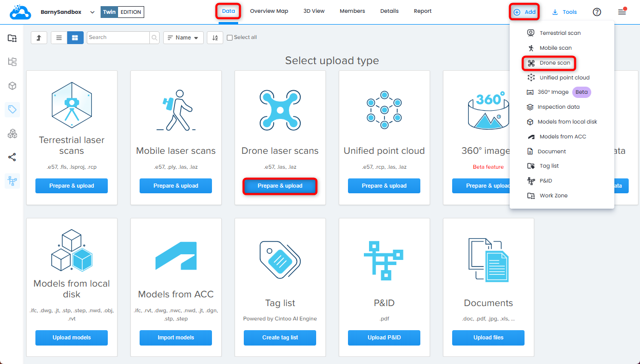
Task: Click the Cintoo cloud logo
Action: 21,12
